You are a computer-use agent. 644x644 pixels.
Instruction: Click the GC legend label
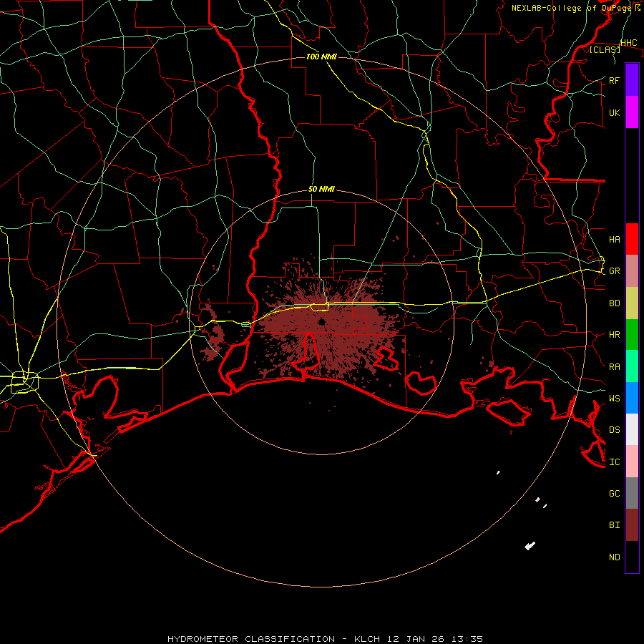614,494
